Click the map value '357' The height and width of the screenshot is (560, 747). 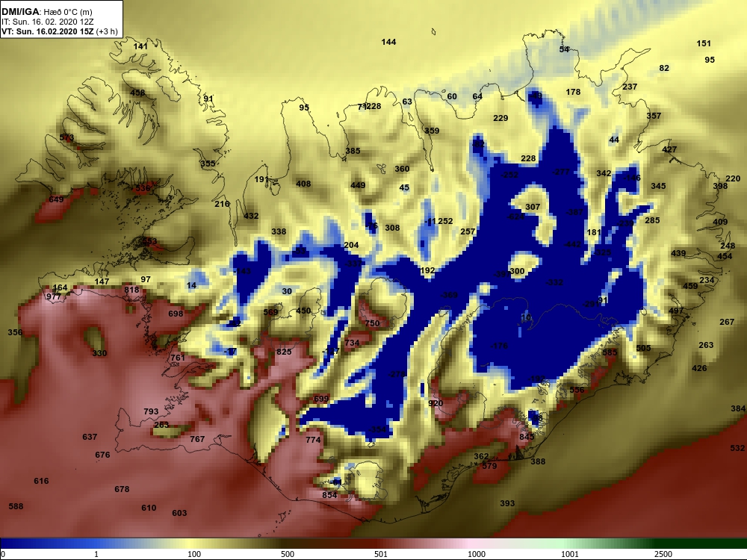654,116
